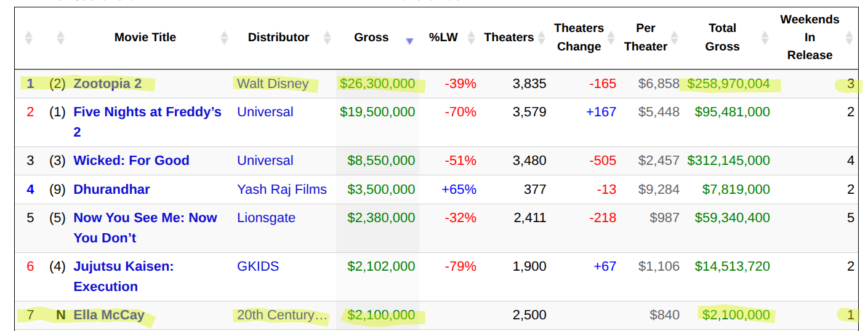Click the sort arrows beside Weekends In Release
Screen dimensions: 868x331
[x=849, y=38]
